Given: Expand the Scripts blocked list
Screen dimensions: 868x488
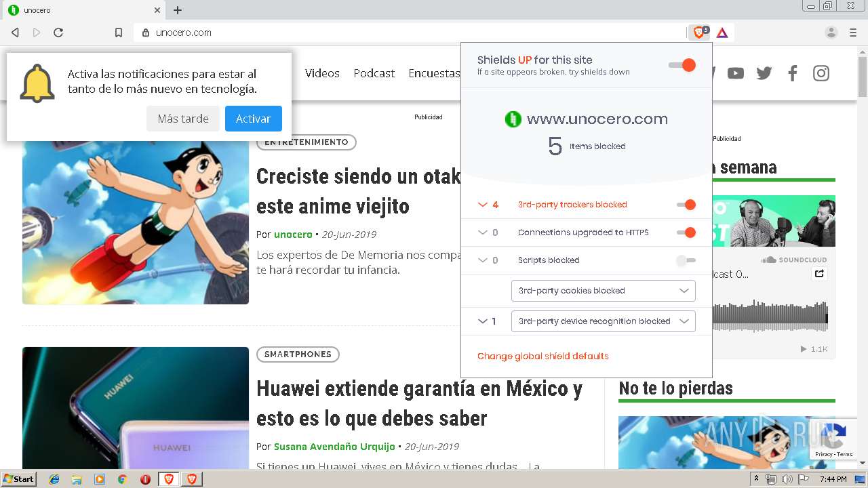Looking at the screenshot, I should [x=483, y=260].
